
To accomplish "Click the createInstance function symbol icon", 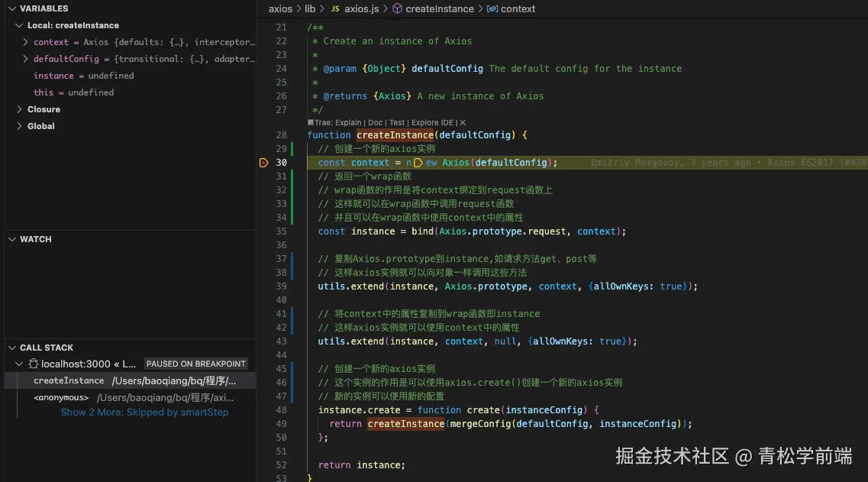I will pos(397,9).
